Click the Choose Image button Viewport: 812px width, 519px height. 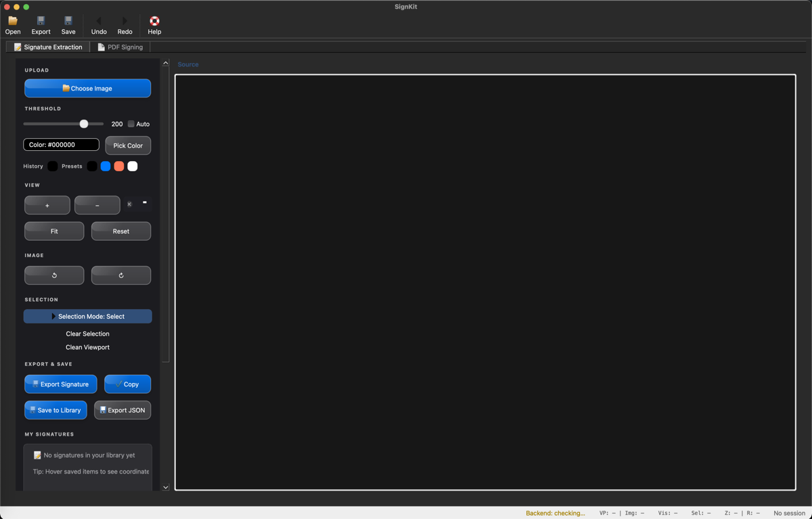[x=88, y=89]
